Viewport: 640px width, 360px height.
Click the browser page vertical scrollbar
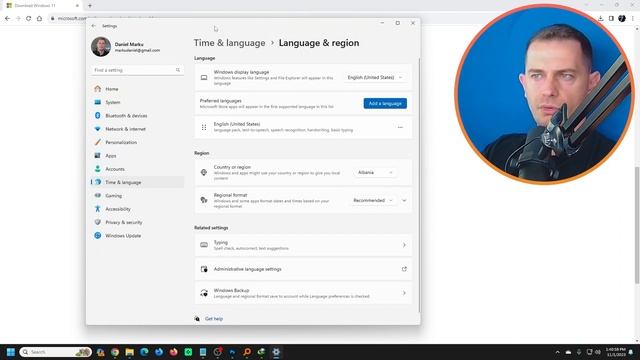pyautogui.click(x=637, y=224)
